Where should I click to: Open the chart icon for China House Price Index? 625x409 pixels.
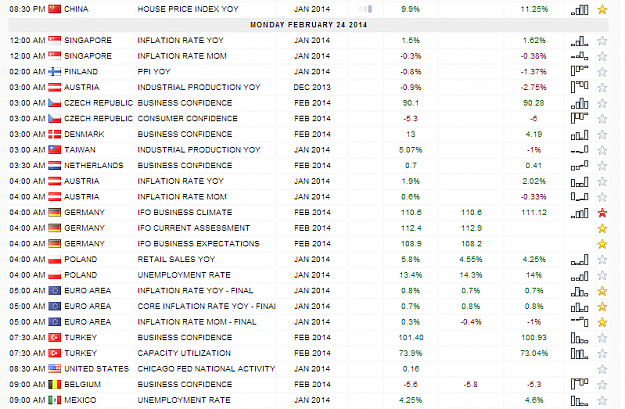[579, 10]
